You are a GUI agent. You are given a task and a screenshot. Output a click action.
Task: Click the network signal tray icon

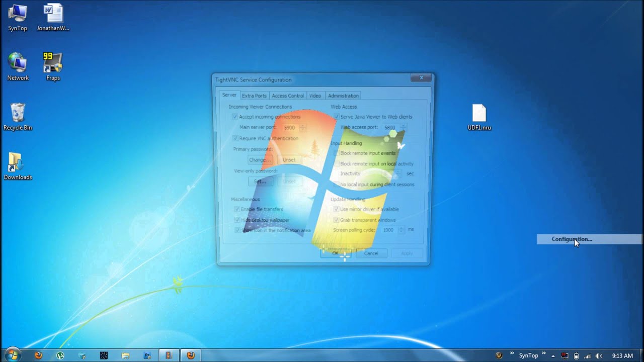587,356
